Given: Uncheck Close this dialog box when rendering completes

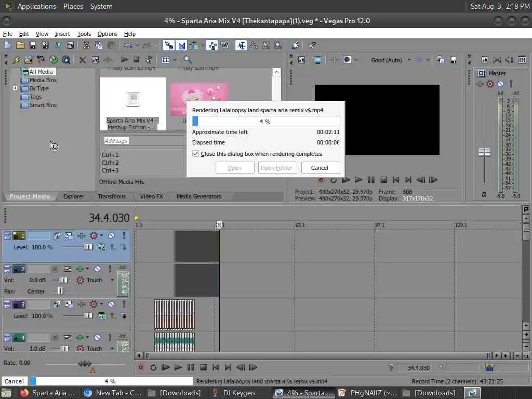Looking at the screenshot, I should pyautogui.click(x=195, y=154).
